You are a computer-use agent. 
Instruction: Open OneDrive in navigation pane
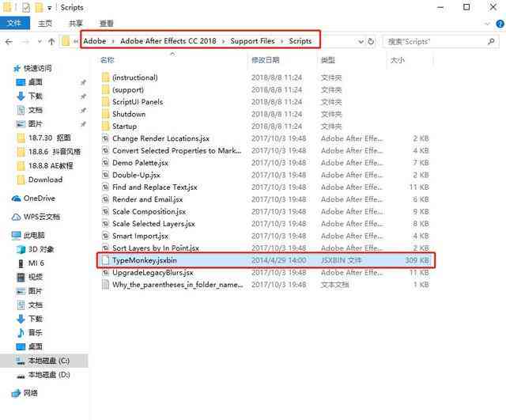click(x=39, y=199)
